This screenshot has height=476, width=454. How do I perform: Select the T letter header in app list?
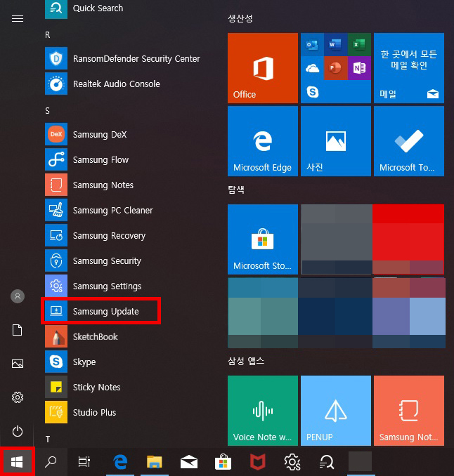[47, 439]
